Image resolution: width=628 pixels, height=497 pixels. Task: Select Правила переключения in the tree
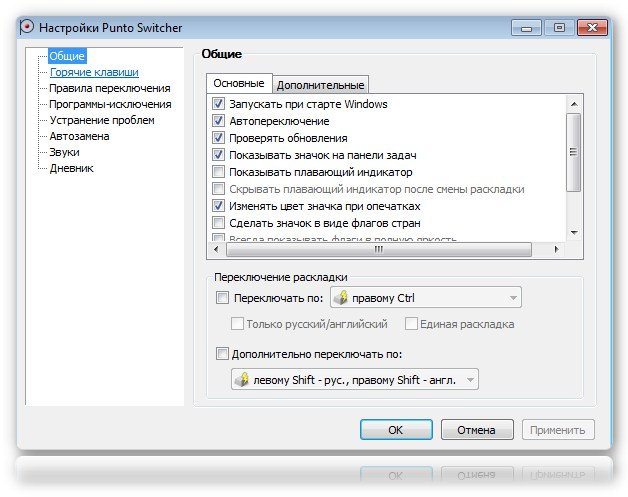tap(109, 88)
